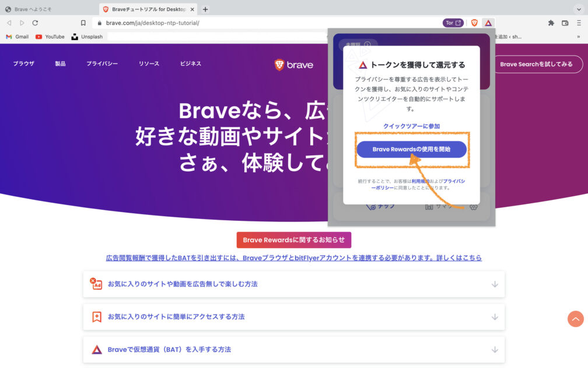
Task: Click the Tor button in address bar
Action: point(453,23)
